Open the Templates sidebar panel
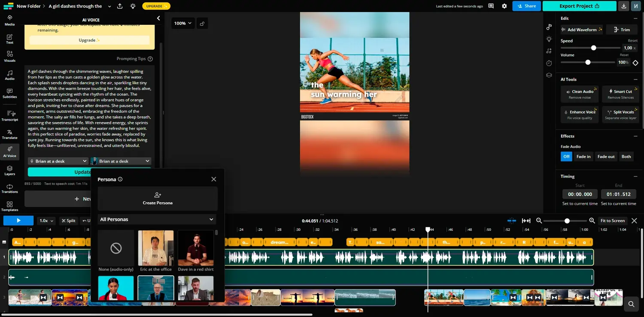This screenshot has height=317, width=644. pos(9,206)
